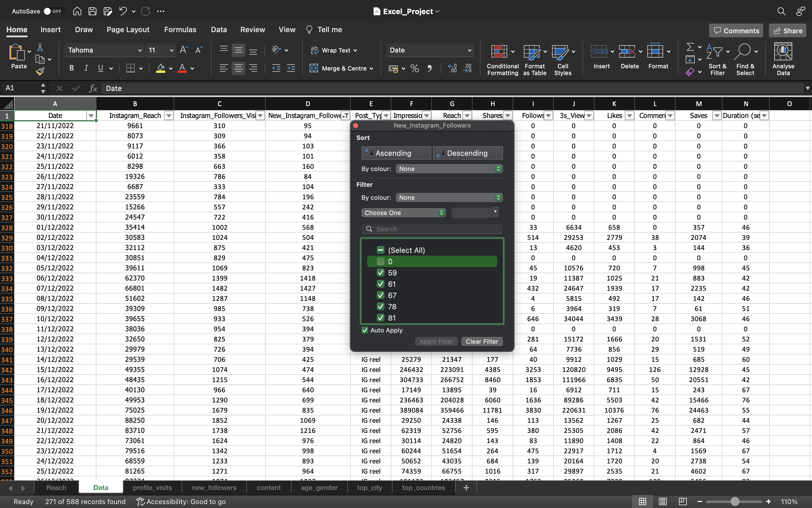The width and height of the screenshot is (812, 508).
Task: Open the Formulas ribbon tab
Action: pos(180,30)
